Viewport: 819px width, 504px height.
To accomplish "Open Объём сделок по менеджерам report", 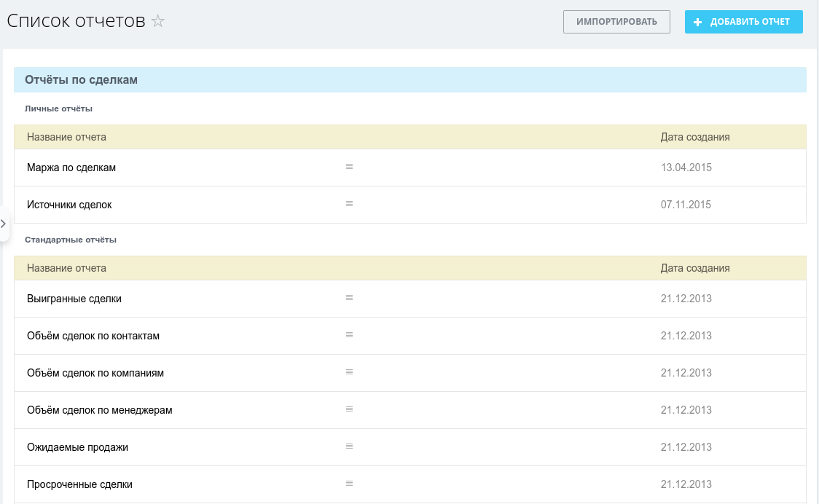I will tap(99, 410).
